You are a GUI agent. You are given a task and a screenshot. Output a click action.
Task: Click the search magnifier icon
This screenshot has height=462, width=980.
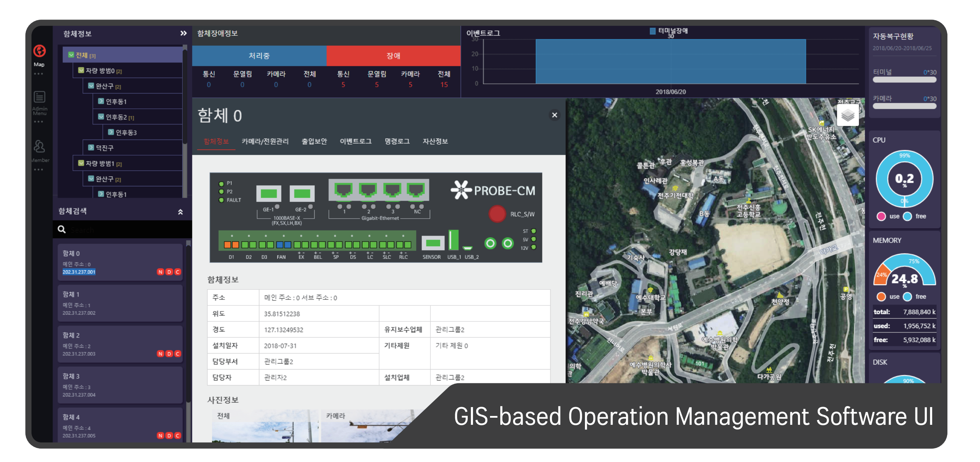tap(62, 230)
